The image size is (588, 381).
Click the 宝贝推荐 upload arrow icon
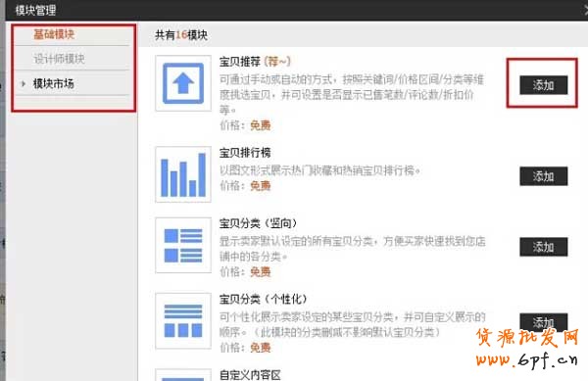(x=183, y=83)
